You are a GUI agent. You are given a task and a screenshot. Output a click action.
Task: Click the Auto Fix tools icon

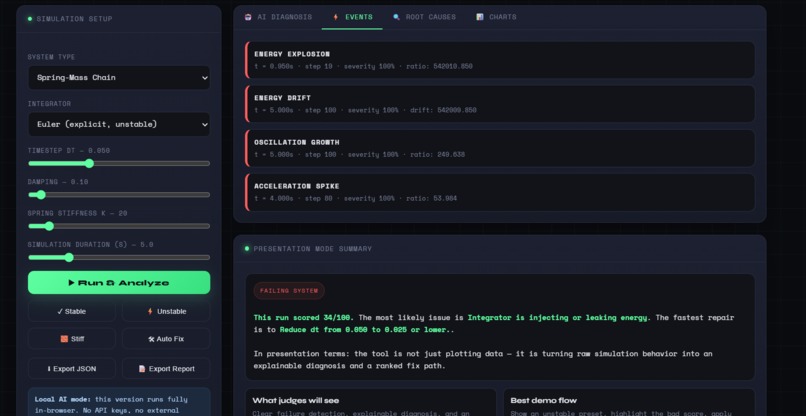coord(151,339)
